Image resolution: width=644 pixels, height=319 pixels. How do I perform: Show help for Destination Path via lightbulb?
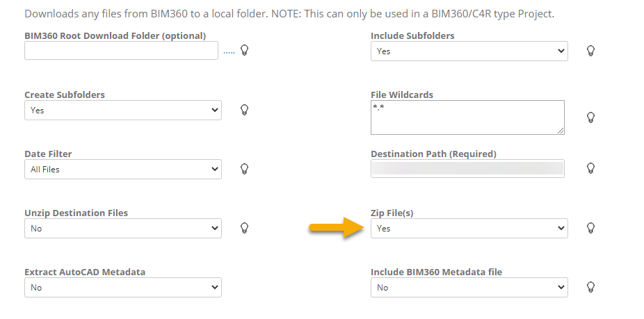(x=590, y=168)
